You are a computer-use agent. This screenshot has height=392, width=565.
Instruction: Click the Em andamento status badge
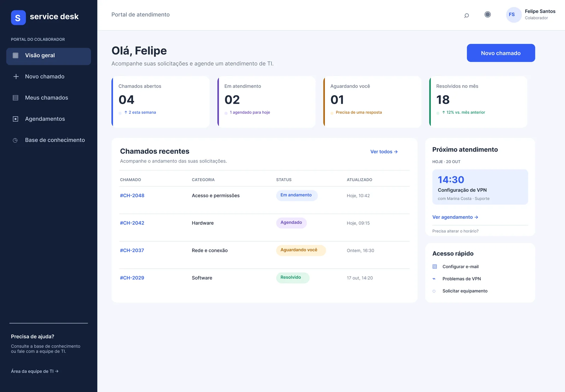click(297, 195)
